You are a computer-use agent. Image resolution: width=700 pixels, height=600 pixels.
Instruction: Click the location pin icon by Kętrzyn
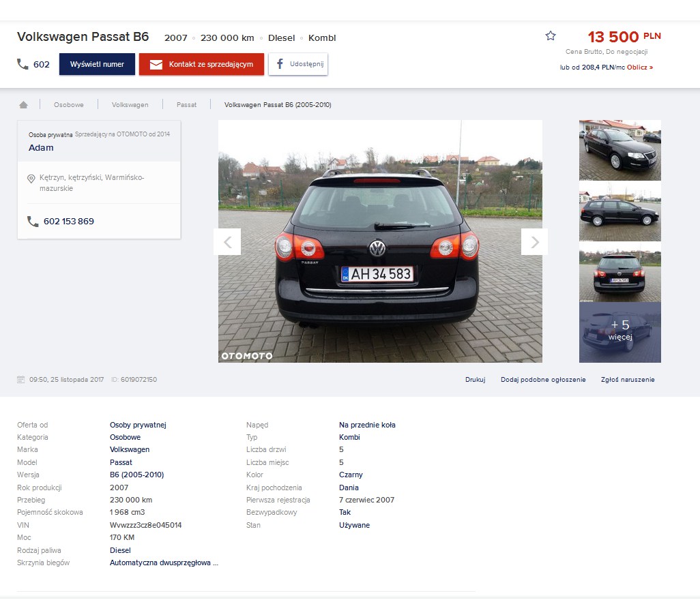31,179
